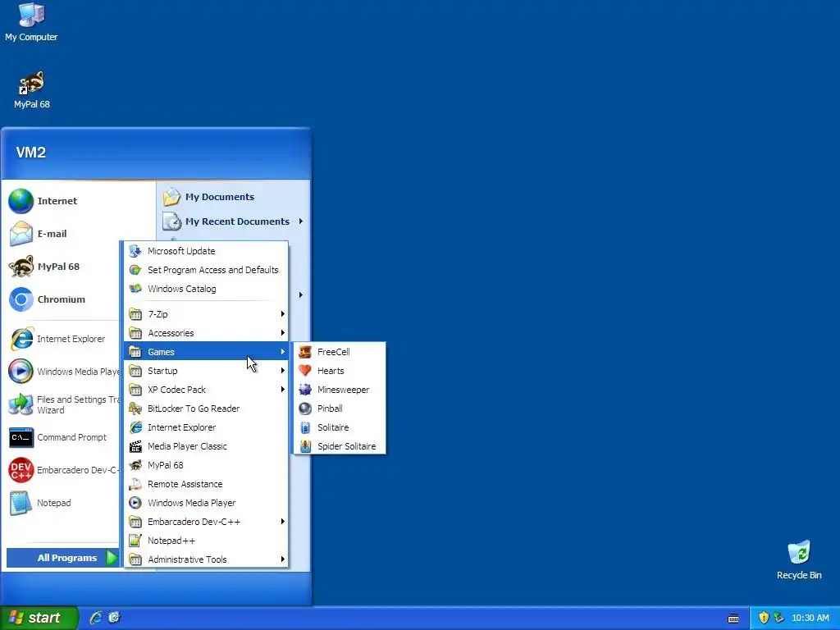
Task: Open My Computer desktop icon
Action: click(31, 22)
